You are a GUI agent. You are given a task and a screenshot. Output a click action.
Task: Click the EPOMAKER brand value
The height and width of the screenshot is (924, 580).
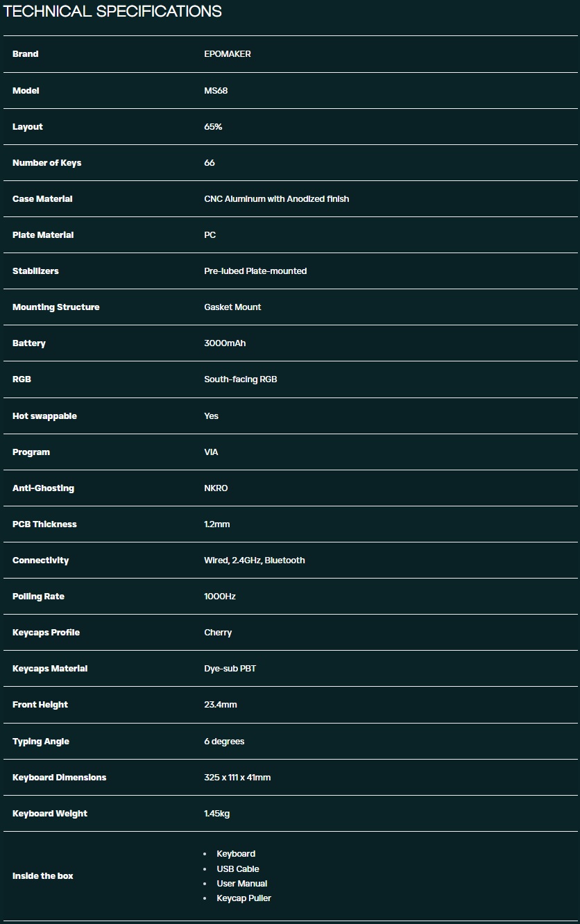point(228,54)
